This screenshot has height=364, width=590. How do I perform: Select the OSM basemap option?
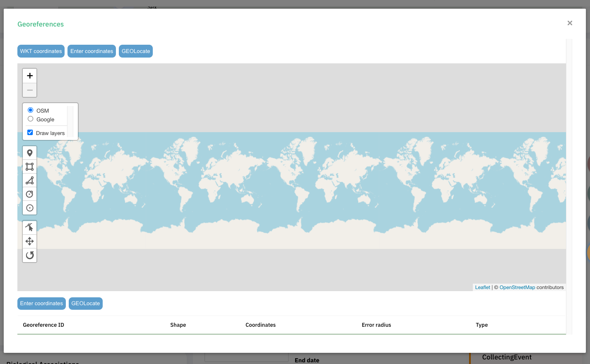[x=30, y=110]
